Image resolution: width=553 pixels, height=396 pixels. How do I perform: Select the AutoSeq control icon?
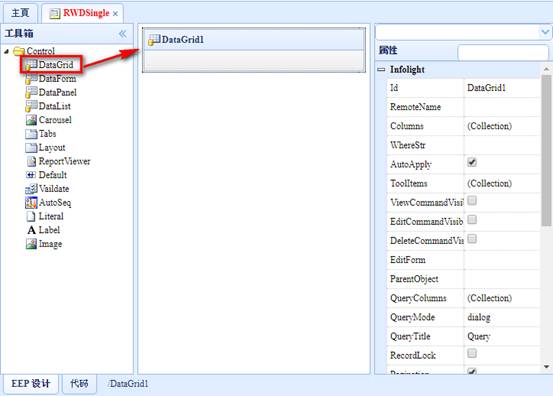[x=31, y=202]
